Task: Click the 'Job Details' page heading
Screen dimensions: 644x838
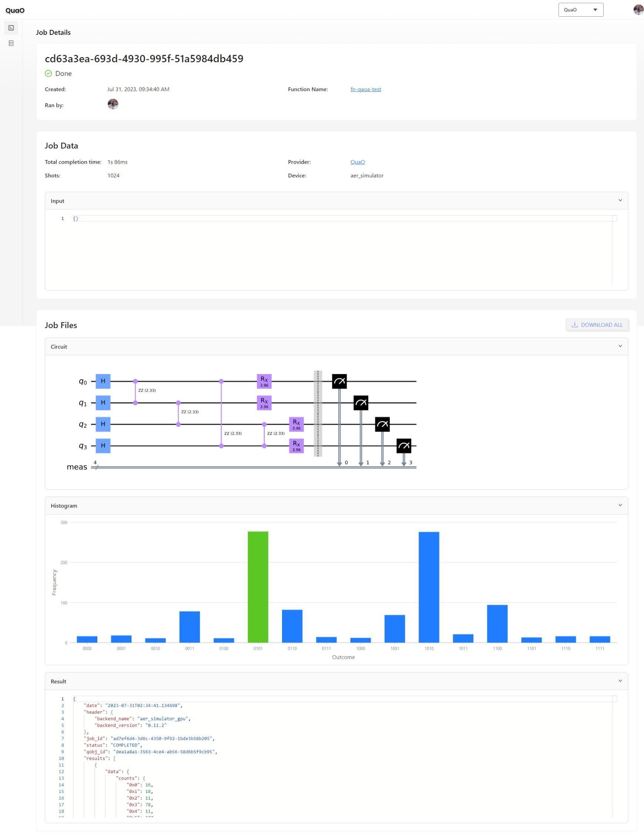Action: tap(53, 32)
